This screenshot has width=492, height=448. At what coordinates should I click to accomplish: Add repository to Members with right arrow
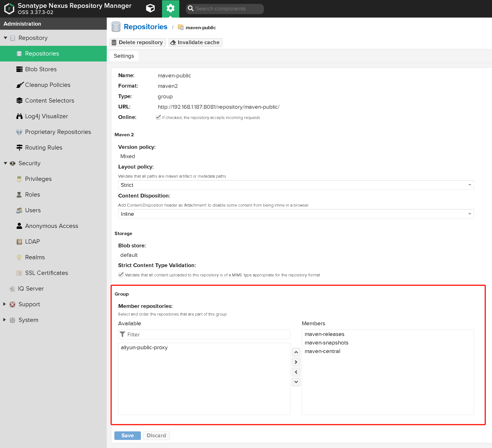296,362
